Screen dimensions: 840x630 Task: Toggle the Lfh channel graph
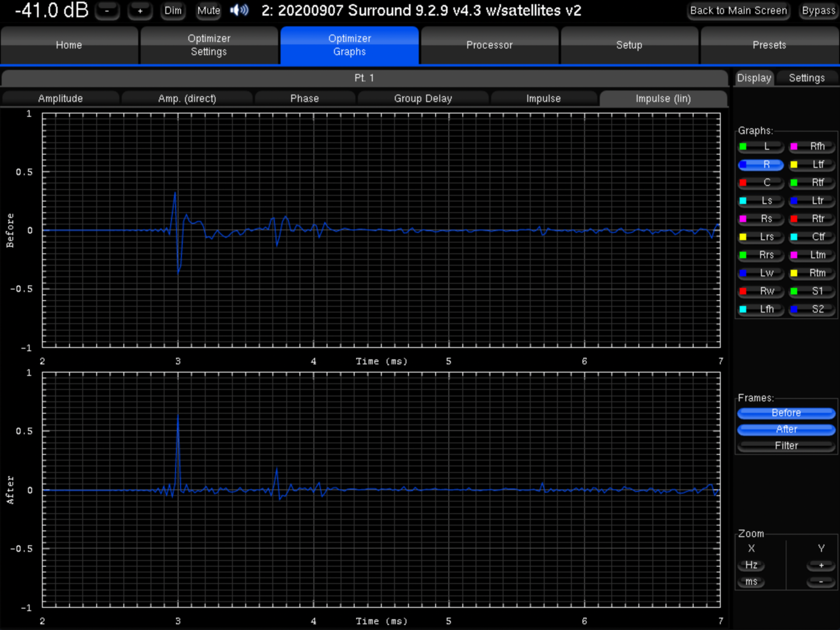pyautogui.click(x=761, y=309)
